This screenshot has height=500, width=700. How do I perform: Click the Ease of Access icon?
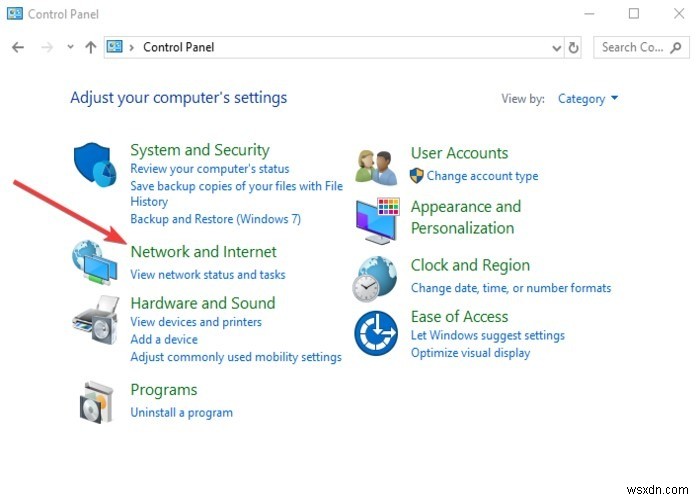point(376,333)
